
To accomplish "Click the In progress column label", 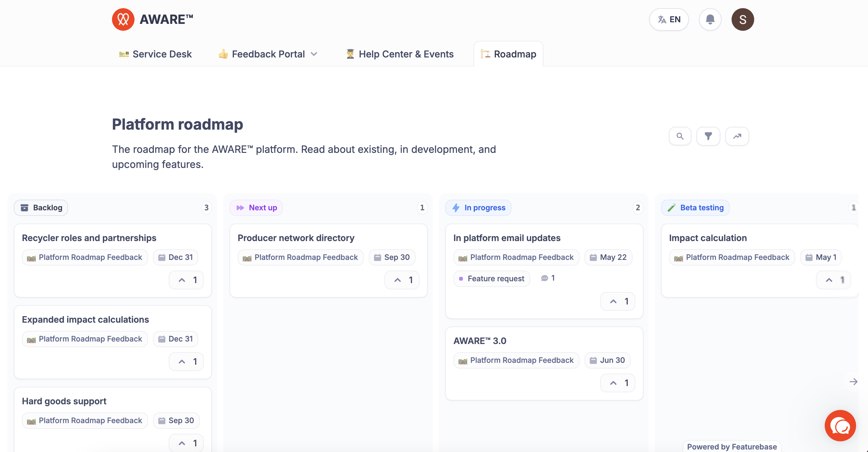I will point(479,208).
